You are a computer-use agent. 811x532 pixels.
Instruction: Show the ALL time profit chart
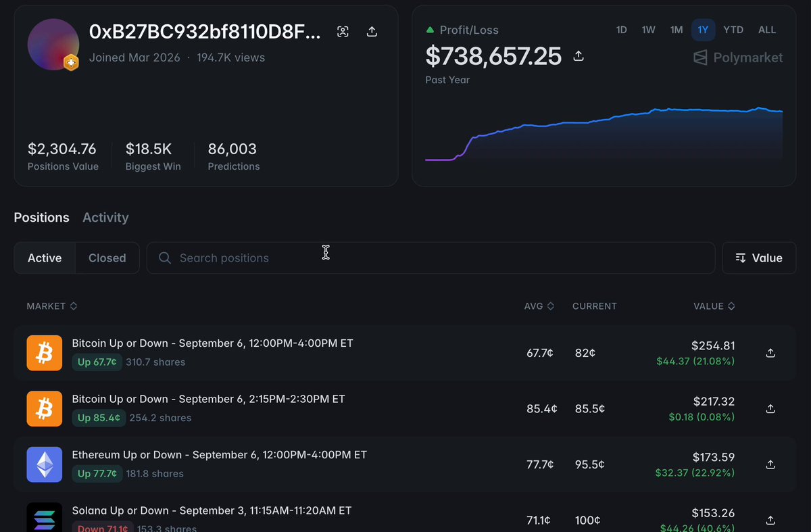pos(767,30)
